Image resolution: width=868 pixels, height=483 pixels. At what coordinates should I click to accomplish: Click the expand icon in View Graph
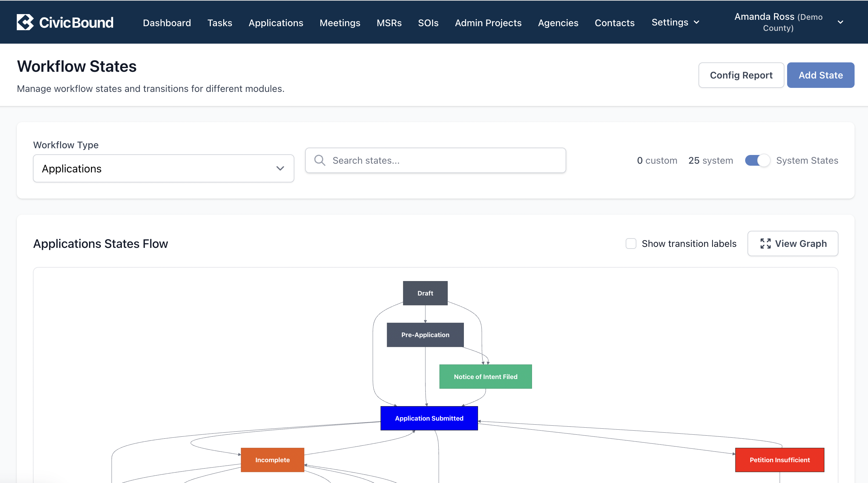tap(765, 244)
